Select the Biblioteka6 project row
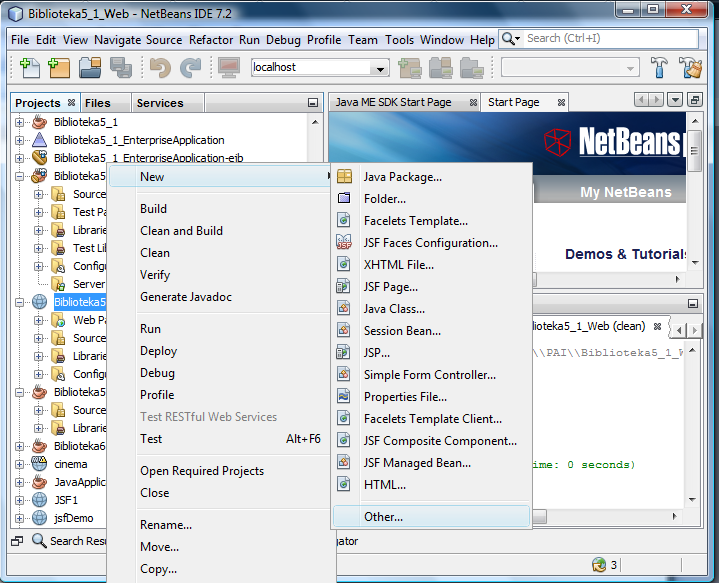This screenshot has height=583, width=719. click(79, 446)
